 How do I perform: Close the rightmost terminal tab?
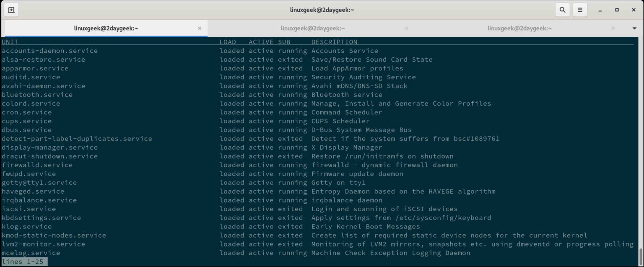613,28
